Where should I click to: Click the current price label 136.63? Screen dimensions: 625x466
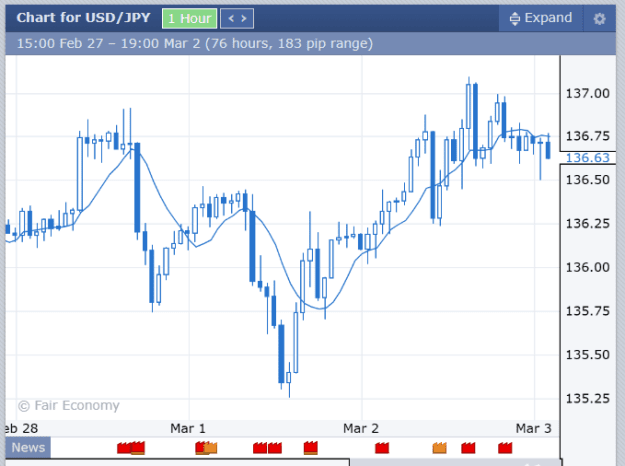pyautogui.click(x=588, y=158)
